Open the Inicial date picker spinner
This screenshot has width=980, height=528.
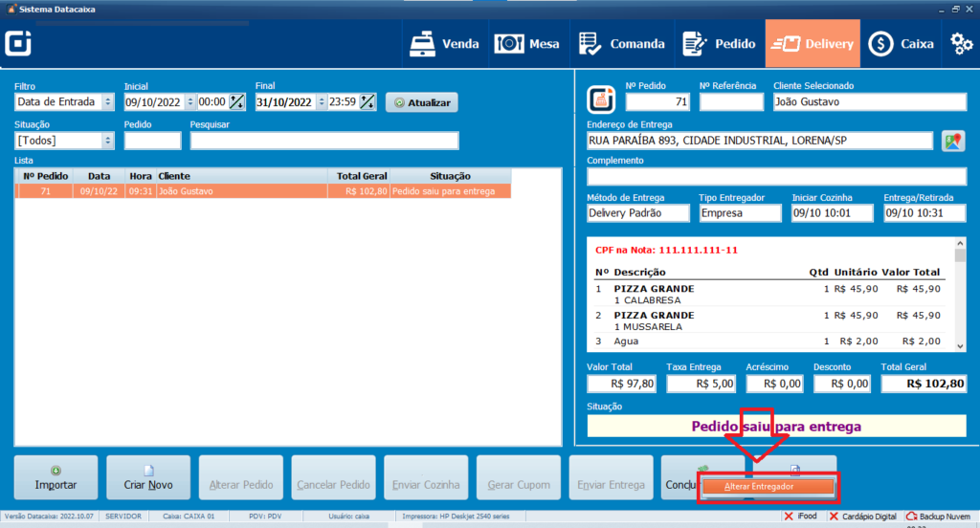(x=189, y=102)
